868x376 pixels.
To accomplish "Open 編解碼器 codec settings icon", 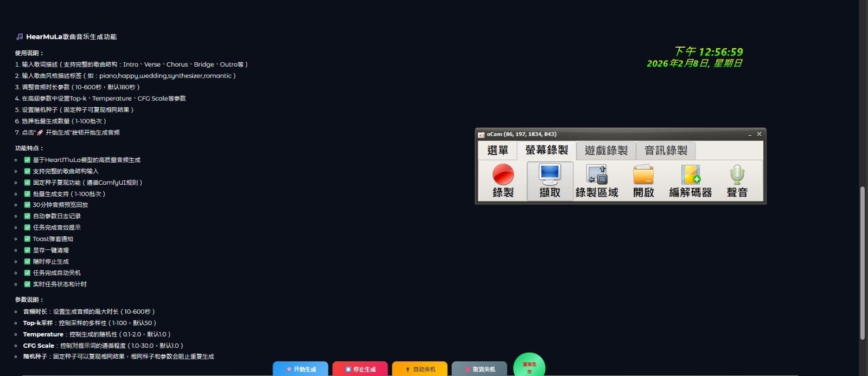I will (690, 181).
